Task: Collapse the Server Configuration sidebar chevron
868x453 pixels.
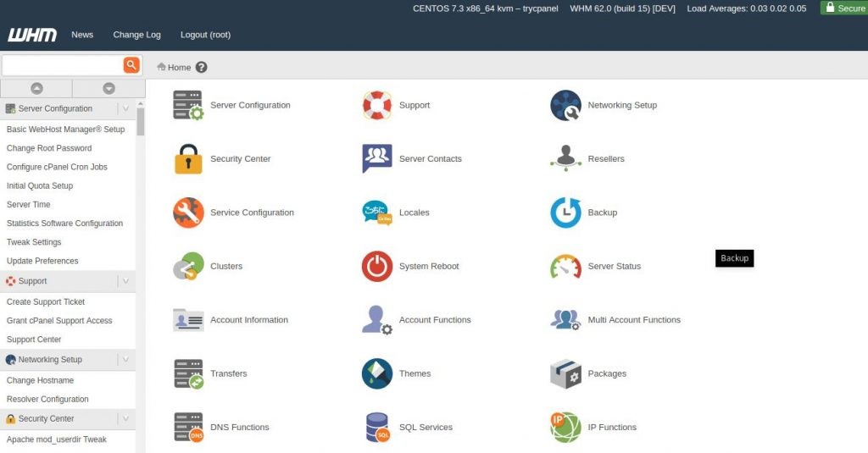Action: [x=125, y=108]
